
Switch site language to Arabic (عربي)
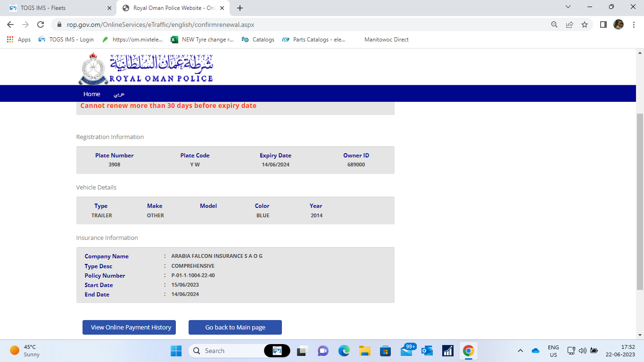(119, 94)
